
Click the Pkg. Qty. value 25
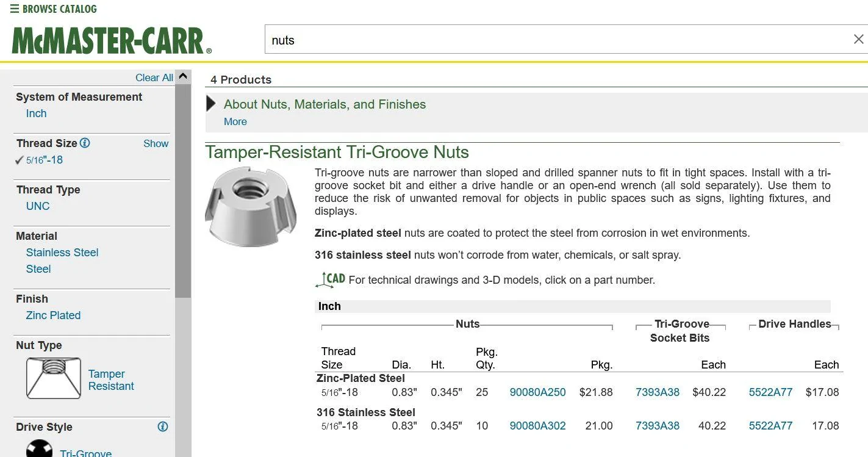click(x=482, y=392)
